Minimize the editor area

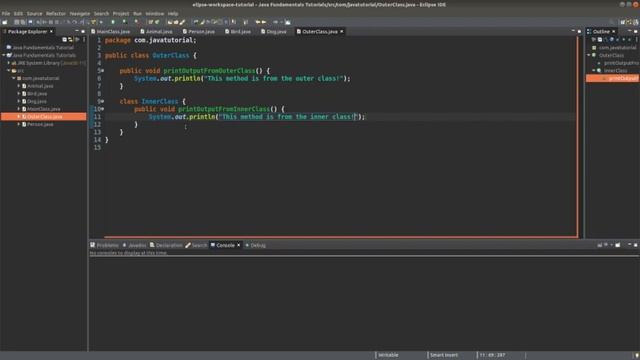pos(573,31)
